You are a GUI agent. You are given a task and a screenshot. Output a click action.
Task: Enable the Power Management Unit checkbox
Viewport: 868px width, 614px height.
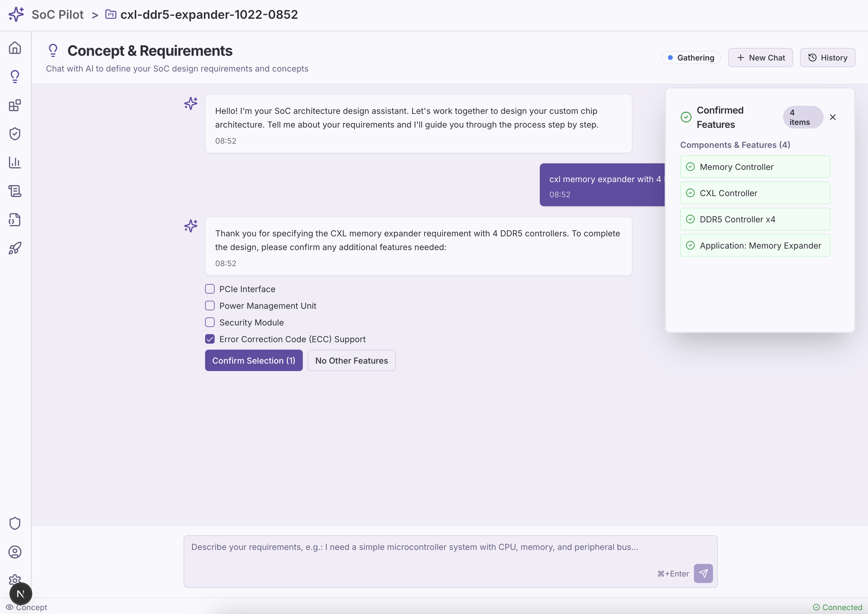(x=210, y=306)
